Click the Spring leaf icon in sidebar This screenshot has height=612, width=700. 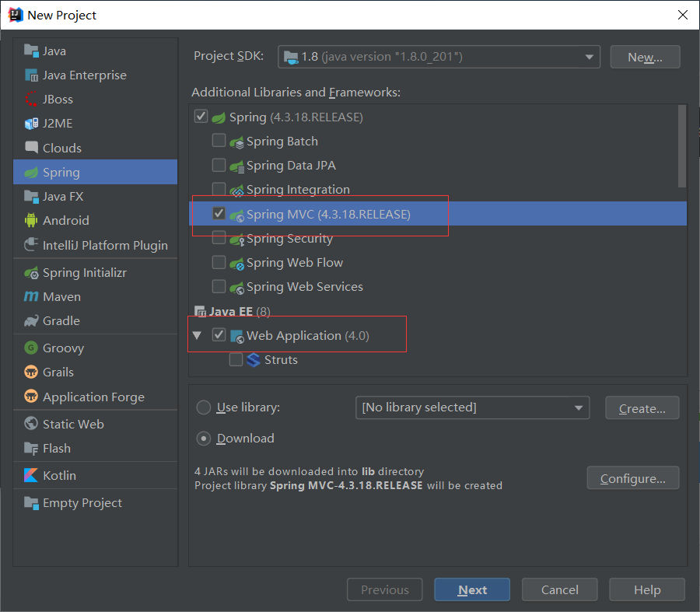coord(31,172)
